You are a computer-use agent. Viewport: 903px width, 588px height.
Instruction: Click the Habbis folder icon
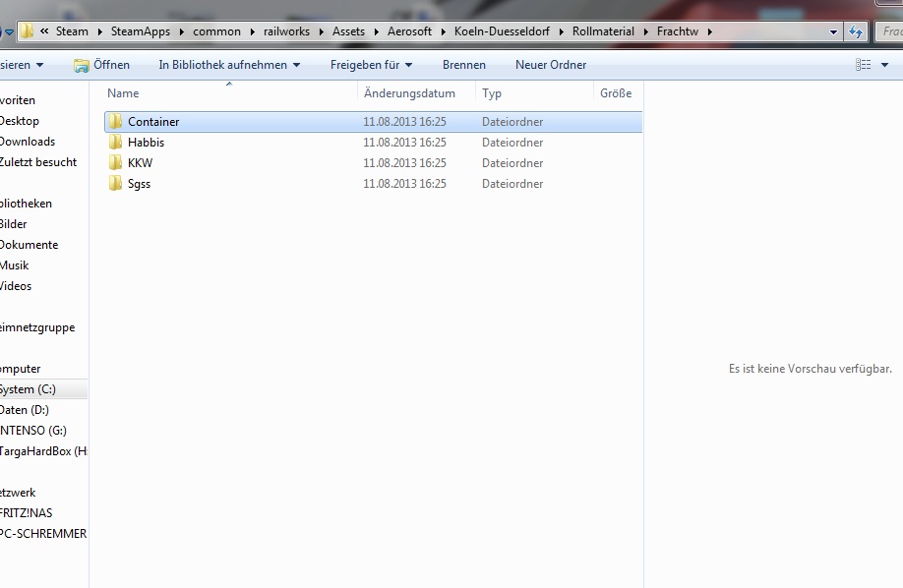tap(115, 143)
